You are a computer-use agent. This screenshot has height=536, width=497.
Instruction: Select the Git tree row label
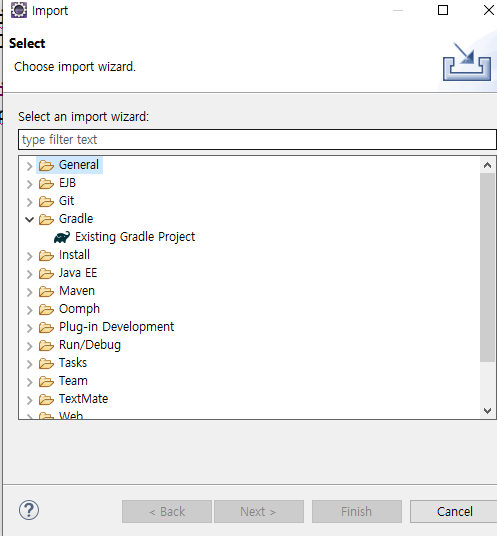click(66, 201)
